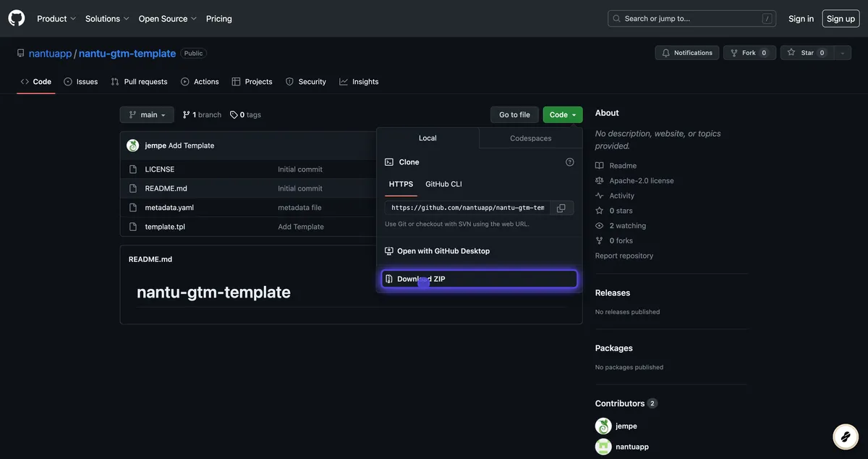This screenshot has width=868, height=459.
Task: Open jempe's avatar next to commit
Action: click(x=133, y=146)
